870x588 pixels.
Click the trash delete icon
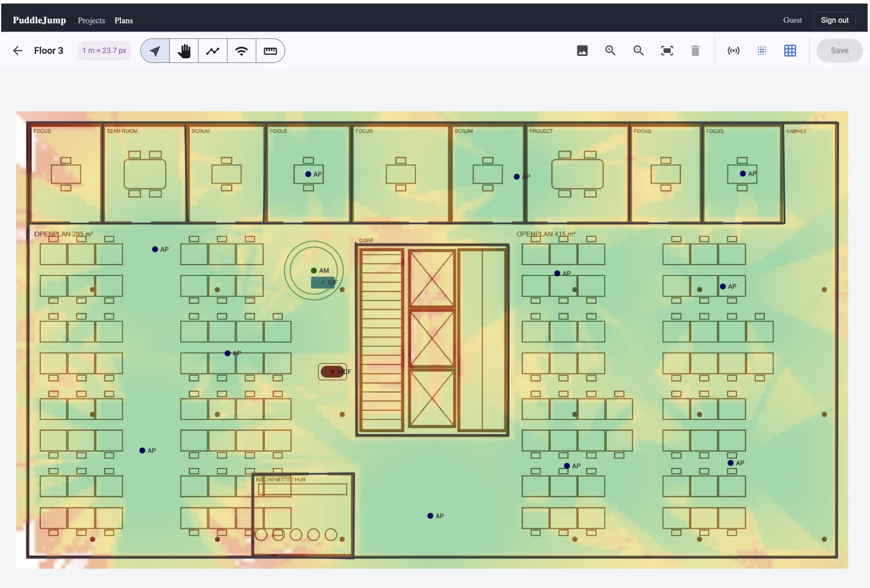click(x=695, y=51)
